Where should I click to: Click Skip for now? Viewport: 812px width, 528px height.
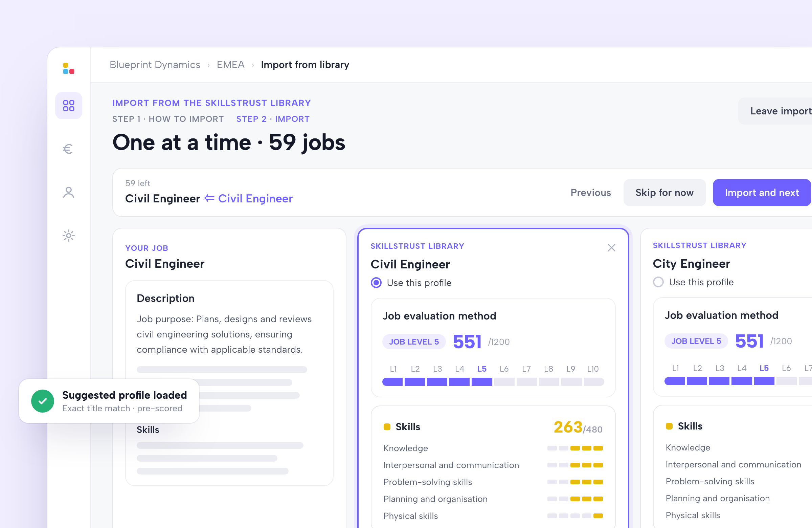coord(664,193)
